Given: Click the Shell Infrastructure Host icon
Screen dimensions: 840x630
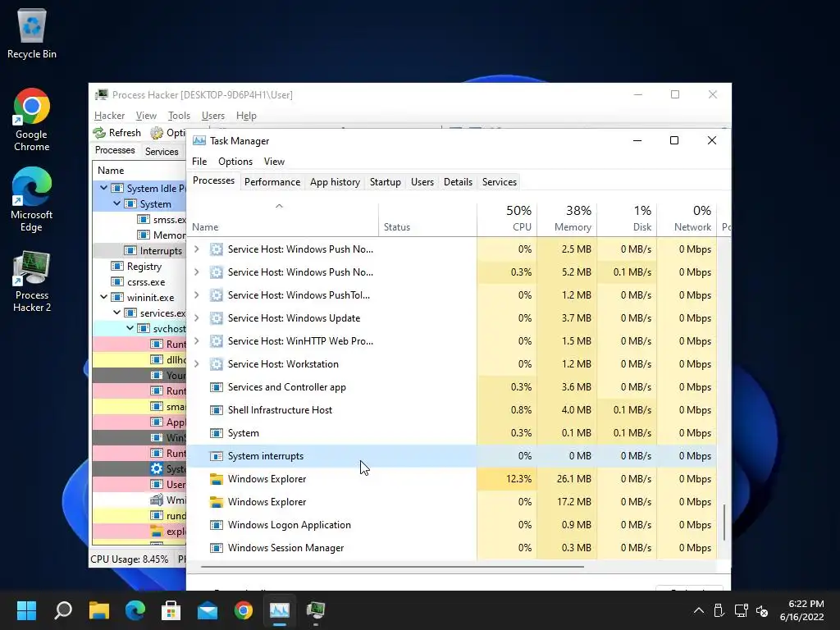Looking at the screenshot, I should [x=217, y=410].
